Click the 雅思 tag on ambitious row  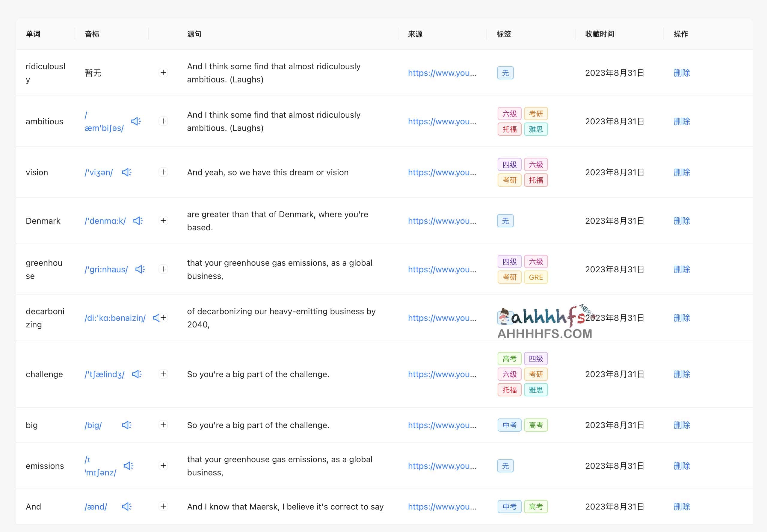click(x=536, y=129)
